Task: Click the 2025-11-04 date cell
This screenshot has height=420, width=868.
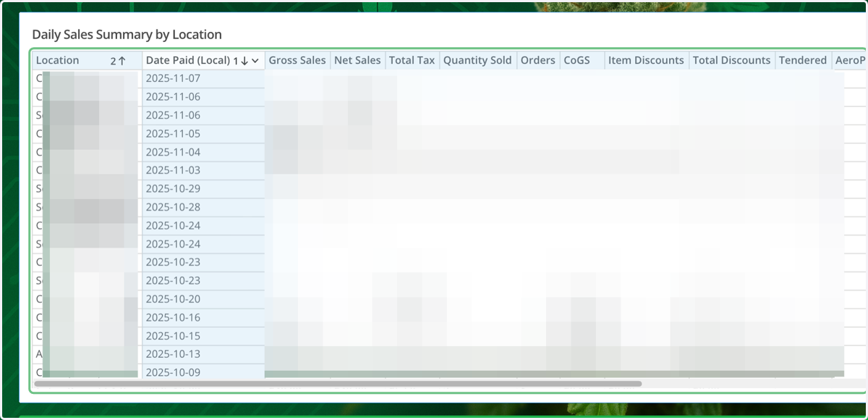Action: pyautogui.click(x=203, y=152)
